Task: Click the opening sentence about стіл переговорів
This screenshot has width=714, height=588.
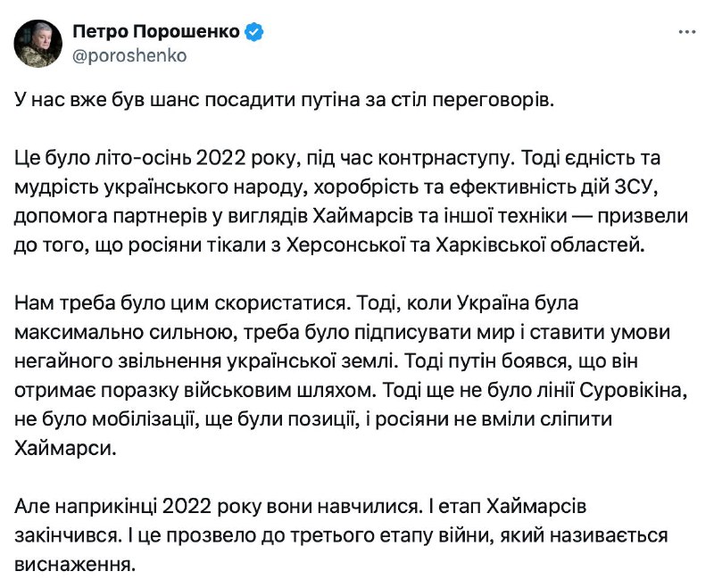Action: point(284,100)
